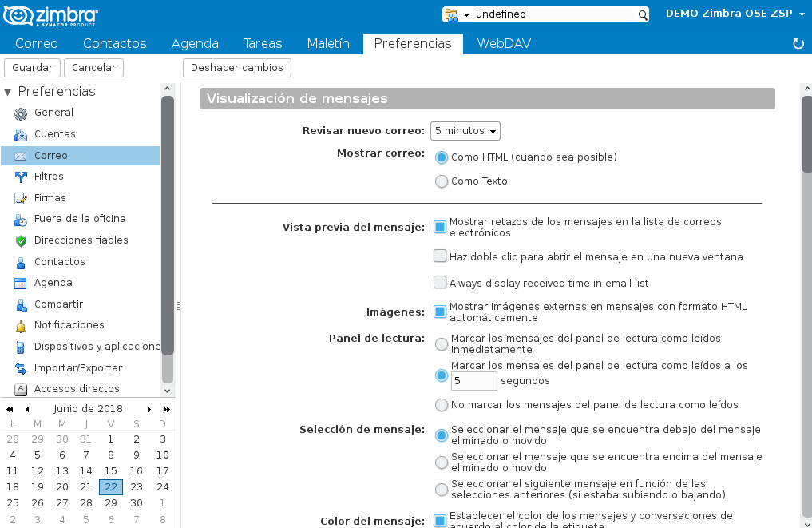Click the Importar/Exportar arrows icon

coord(21,368)
